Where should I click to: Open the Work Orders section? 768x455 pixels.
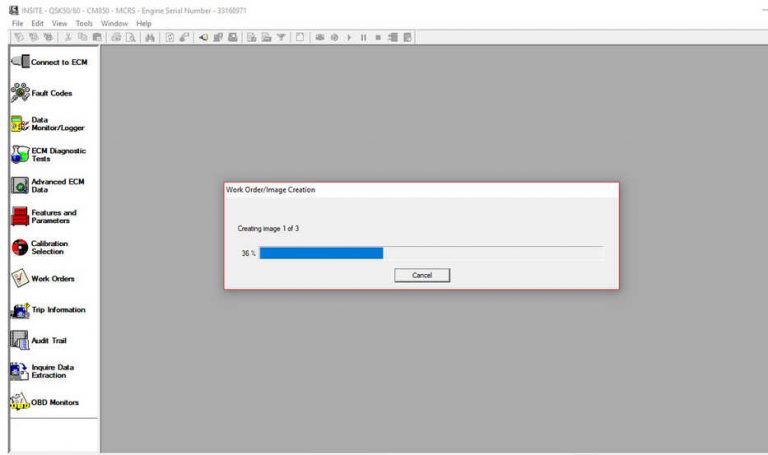[x=48, y=278]
